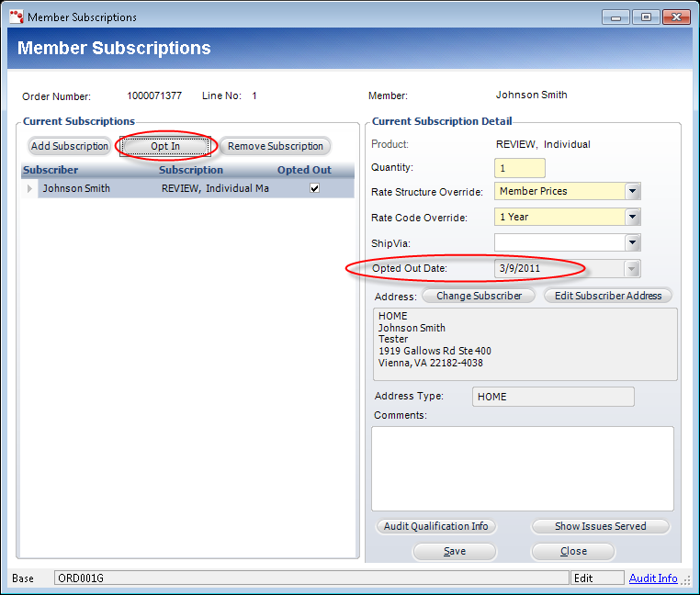
Task: Uncheck the Opted Out checkbox for Johnson Smith
Action: (x=315, y=188)
